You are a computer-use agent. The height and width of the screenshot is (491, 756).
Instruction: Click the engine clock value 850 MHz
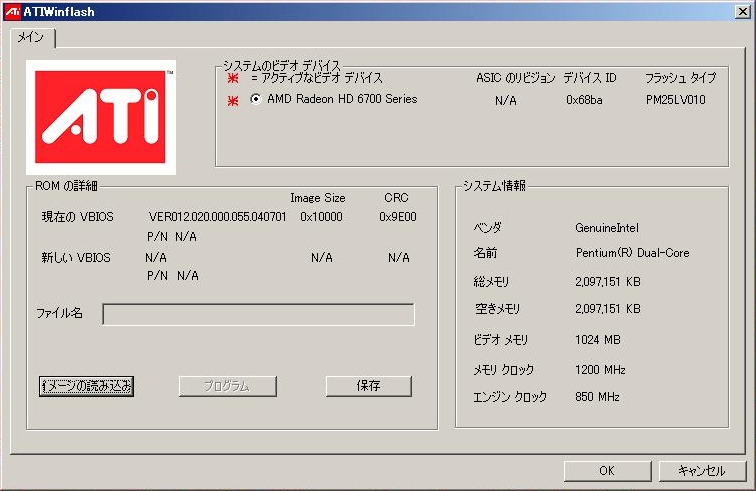[597, 397]
